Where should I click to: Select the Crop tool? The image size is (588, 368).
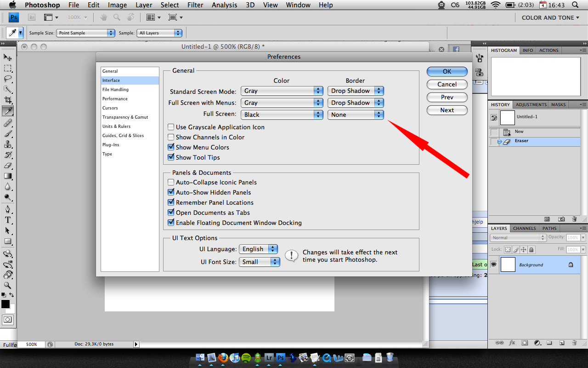point(8,100)
